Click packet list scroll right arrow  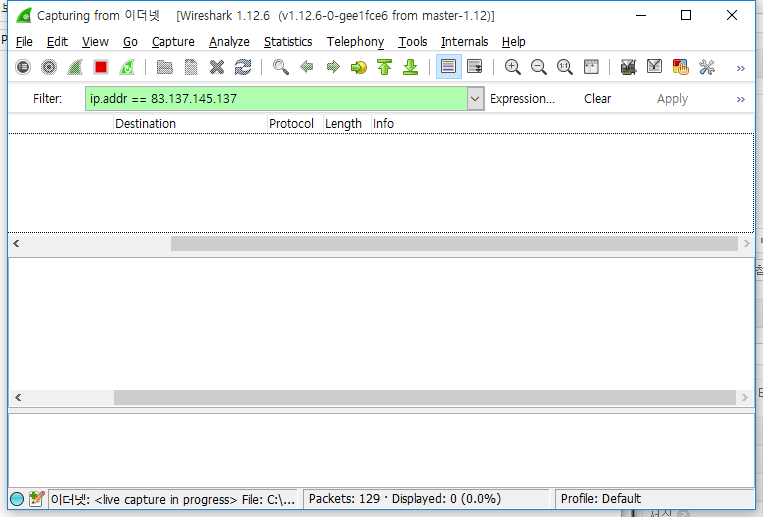coord(746,243)
